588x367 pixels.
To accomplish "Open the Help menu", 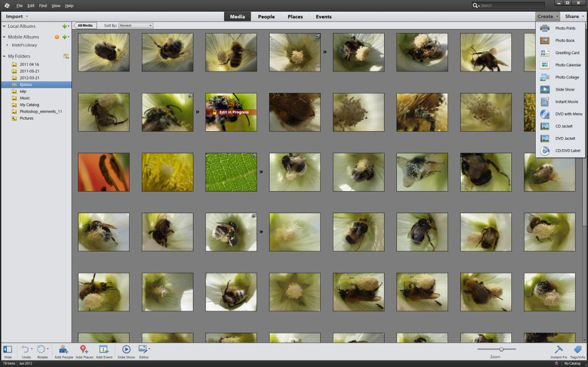I will pyautogui.click(x=69, y=6).
